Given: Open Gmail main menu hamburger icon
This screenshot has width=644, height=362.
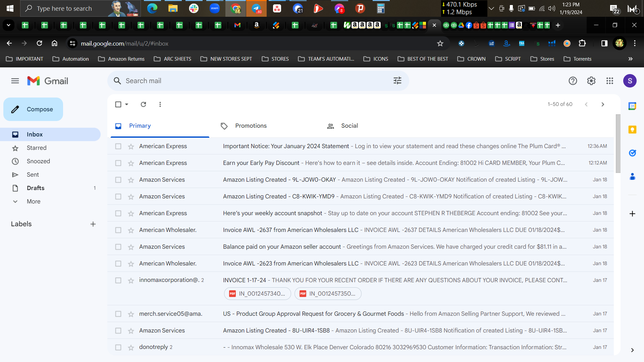Looking at the screenshot, I should point(15,81).
